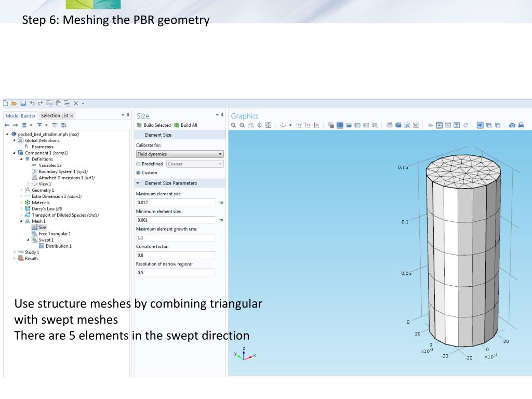
Task: Open the Model Builder tab
Action: point(21,115)
